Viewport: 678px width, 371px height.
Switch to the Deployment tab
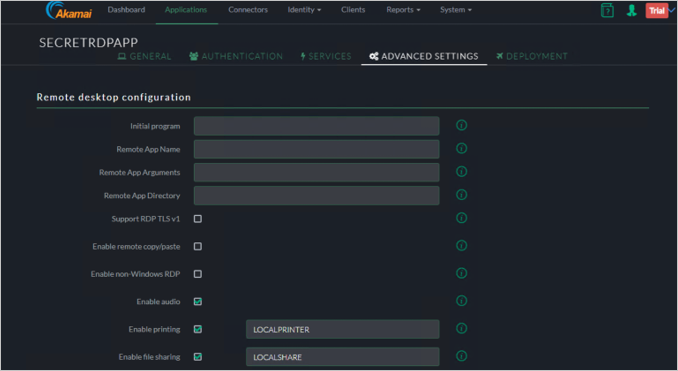532,57
